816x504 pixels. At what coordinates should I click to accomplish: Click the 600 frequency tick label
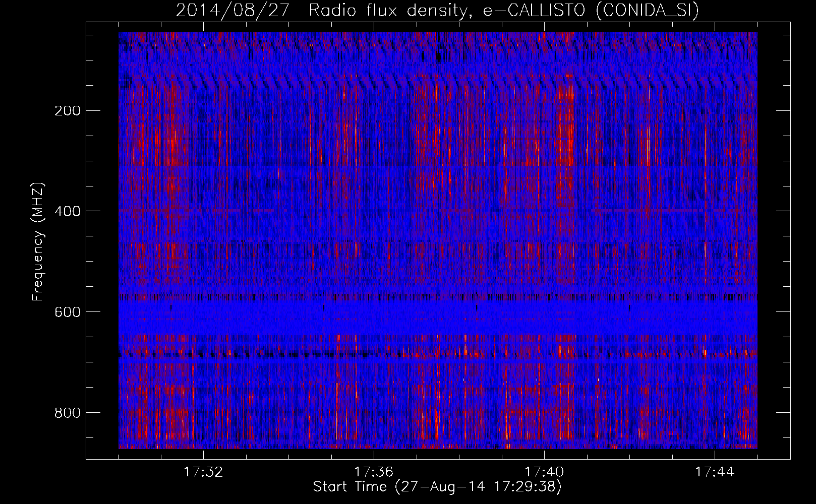coord(68,312)
